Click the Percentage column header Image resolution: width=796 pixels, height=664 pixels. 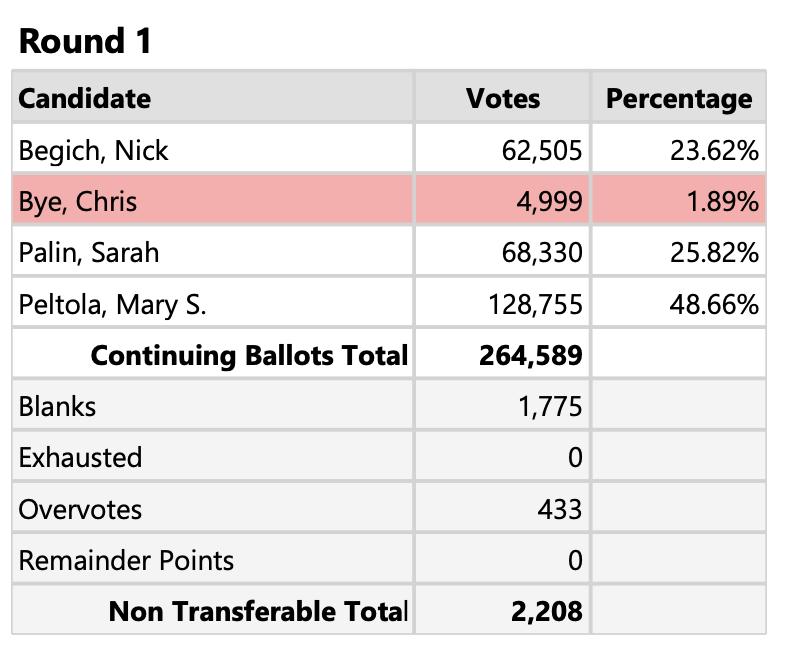coord(679,99)
